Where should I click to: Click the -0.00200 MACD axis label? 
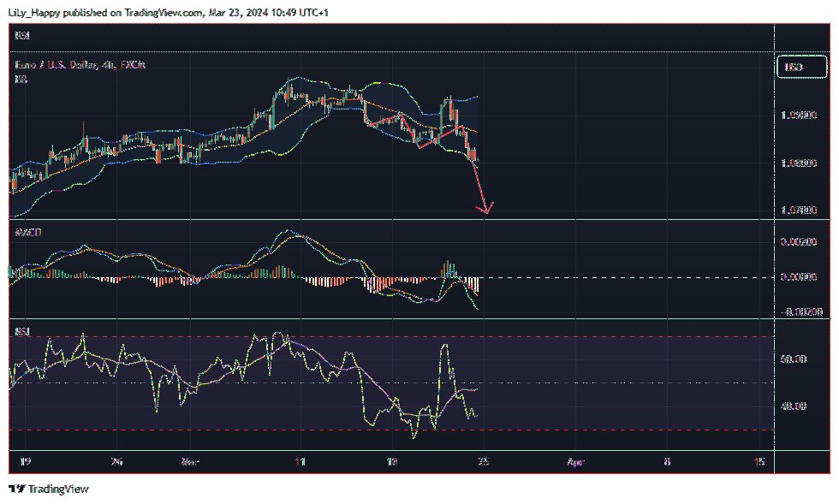pyautogui.click(x=801, y=312)
